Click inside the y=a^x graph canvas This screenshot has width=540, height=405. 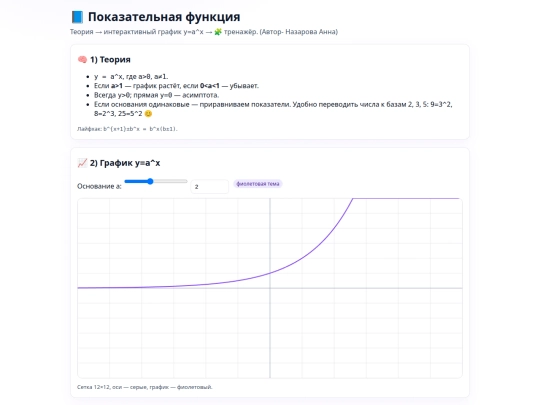click(270, 288)
